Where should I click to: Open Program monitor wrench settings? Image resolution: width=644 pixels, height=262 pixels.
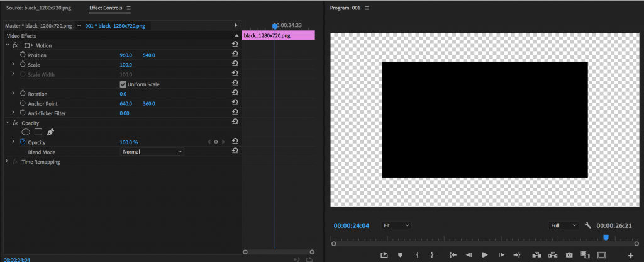pos(587,225)
